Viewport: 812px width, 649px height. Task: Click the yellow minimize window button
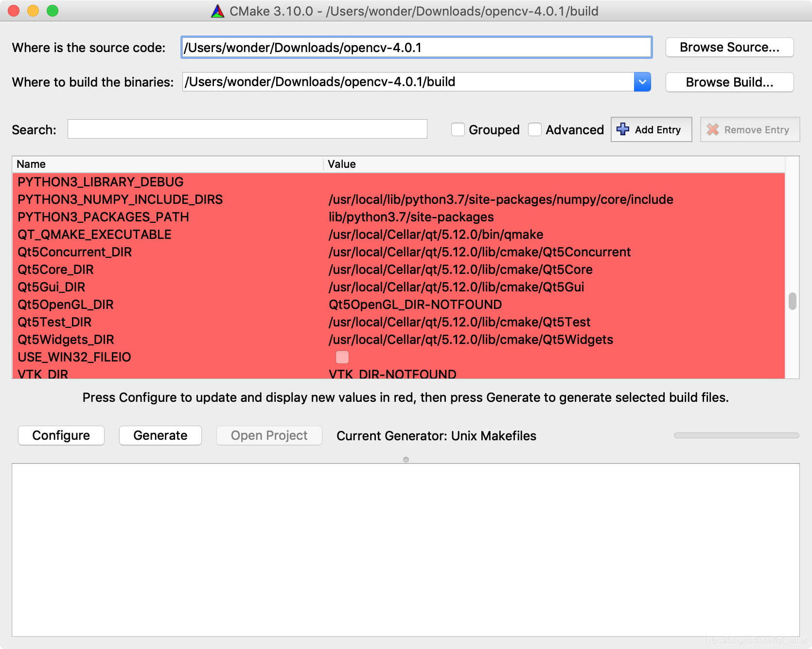pos(33,11)
